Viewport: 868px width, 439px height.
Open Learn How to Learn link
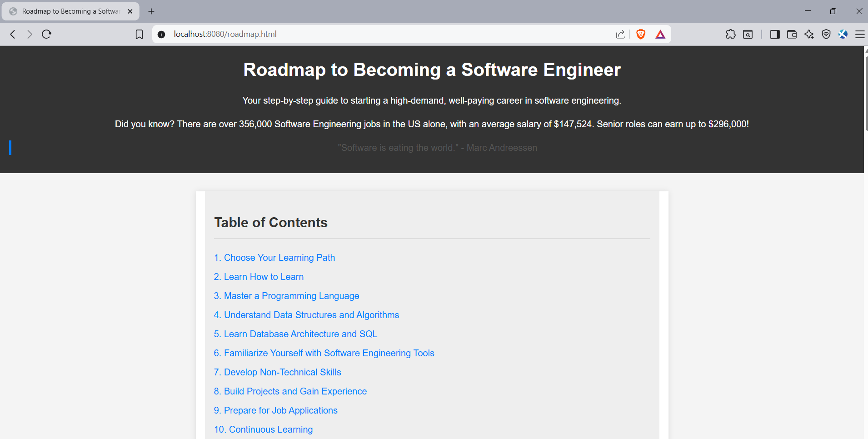tap(259, 277)
